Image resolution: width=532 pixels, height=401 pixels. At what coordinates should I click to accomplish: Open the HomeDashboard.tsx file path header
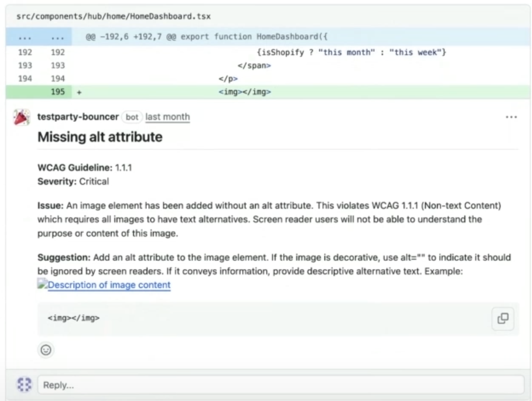coord(113,16)
